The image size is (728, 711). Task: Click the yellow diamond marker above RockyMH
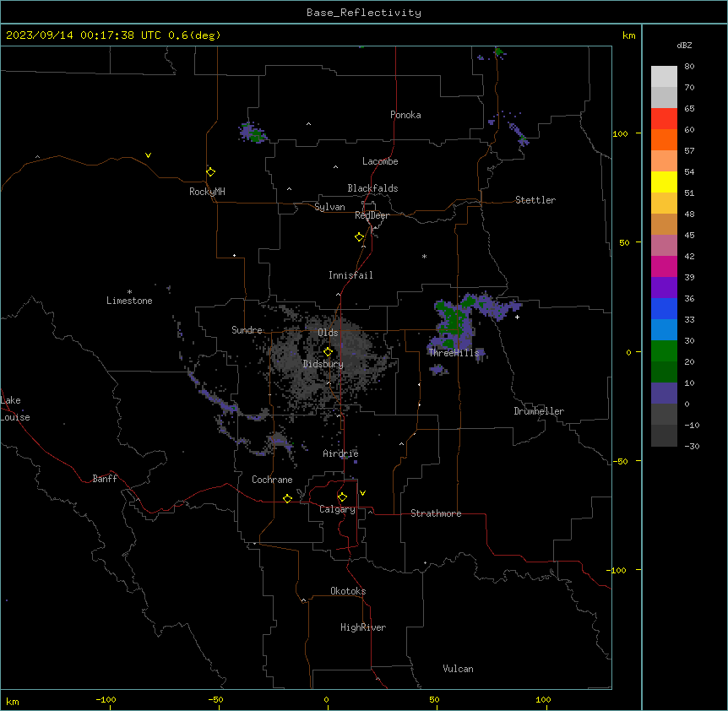(x=211, y=172)
